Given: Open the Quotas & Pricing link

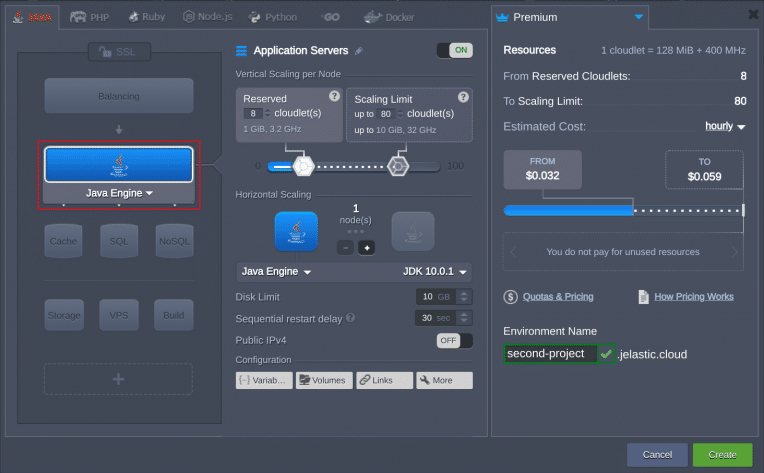Looking at the screenshot, I should (x=549, y=297).
